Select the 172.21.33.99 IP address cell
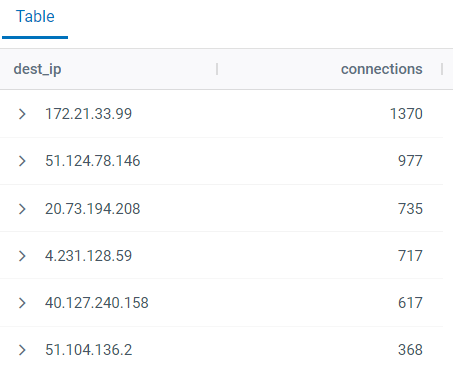453x371 pixels. [x=89, y=114]
